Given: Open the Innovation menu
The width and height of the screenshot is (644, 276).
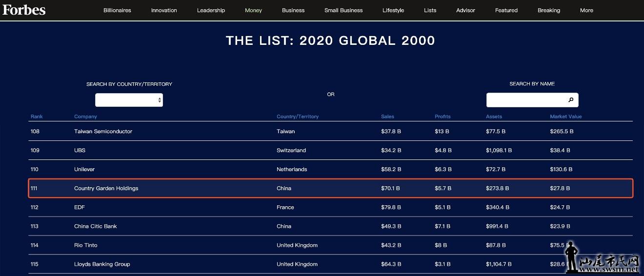Looking at the screenshot, I should pos(164,10).
